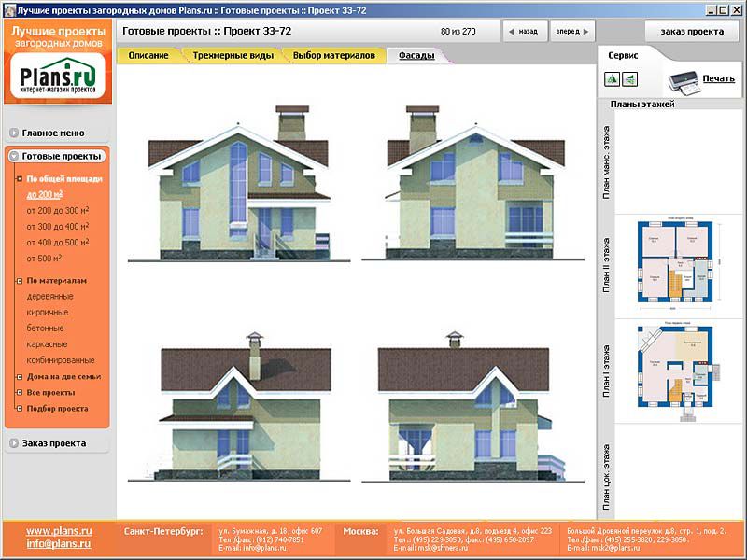The width and height of the screenshot is (747, 560).
Task: Go to next project with вперед
Action: [573, 31]
